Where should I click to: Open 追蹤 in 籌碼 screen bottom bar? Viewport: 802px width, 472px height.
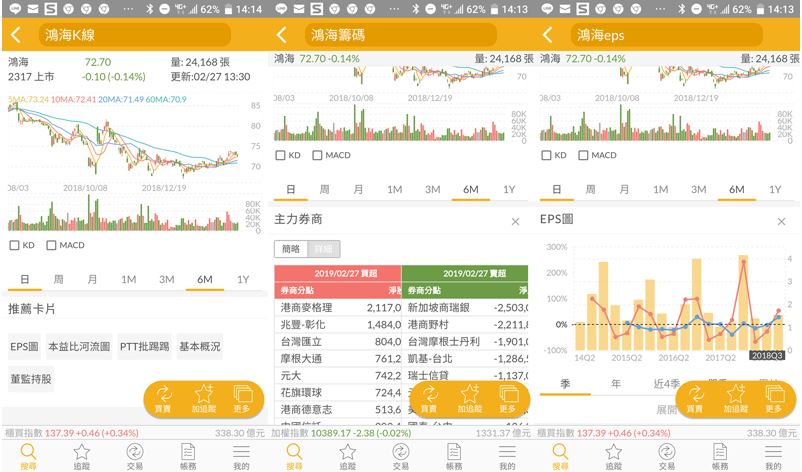348,457
